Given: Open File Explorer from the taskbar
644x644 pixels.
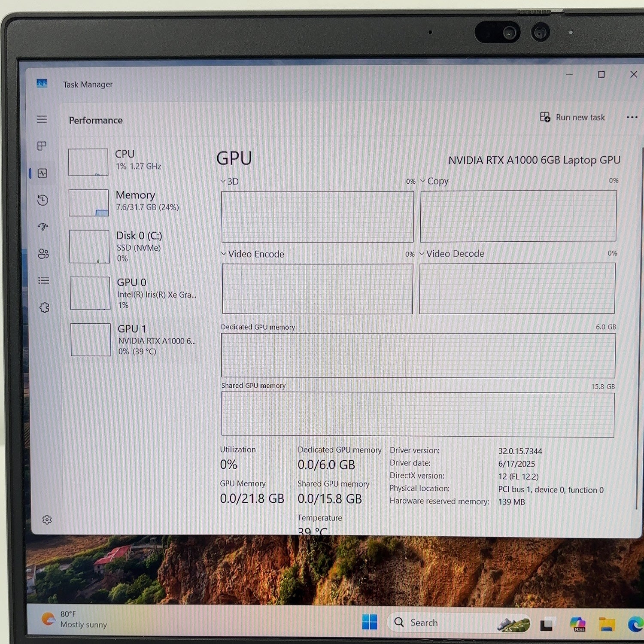Looking at the screenshot, I should click(x=607, y=624).
